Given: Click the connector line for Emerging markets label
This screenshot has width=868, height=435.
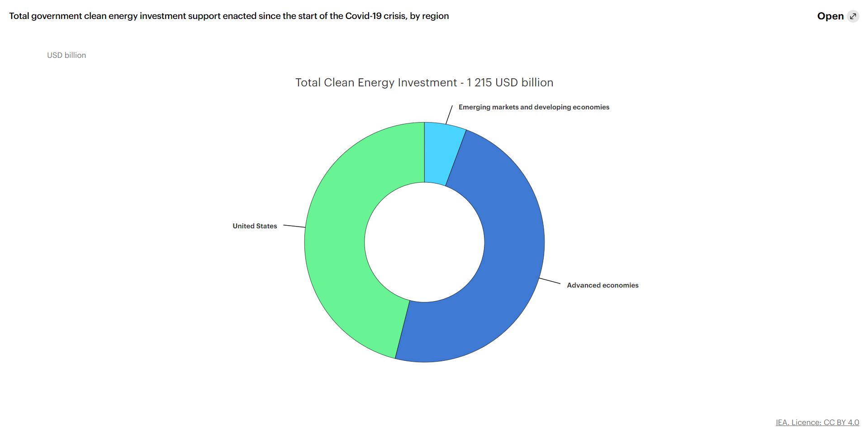Looking at the screenshot, I should click(449, 114).
